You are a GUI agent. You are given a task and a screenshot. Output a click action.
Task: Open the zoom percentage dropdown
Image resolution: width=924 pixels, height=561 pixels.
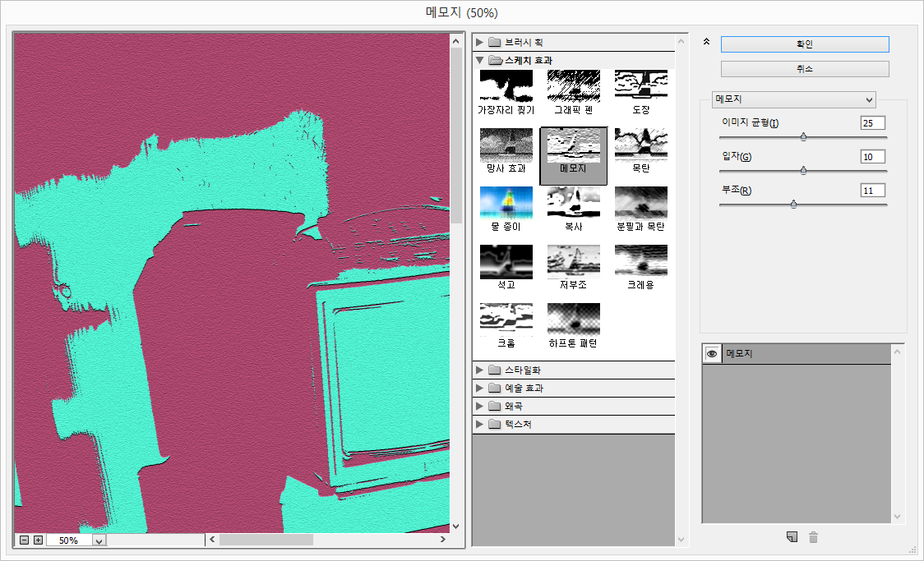(99, 540)
